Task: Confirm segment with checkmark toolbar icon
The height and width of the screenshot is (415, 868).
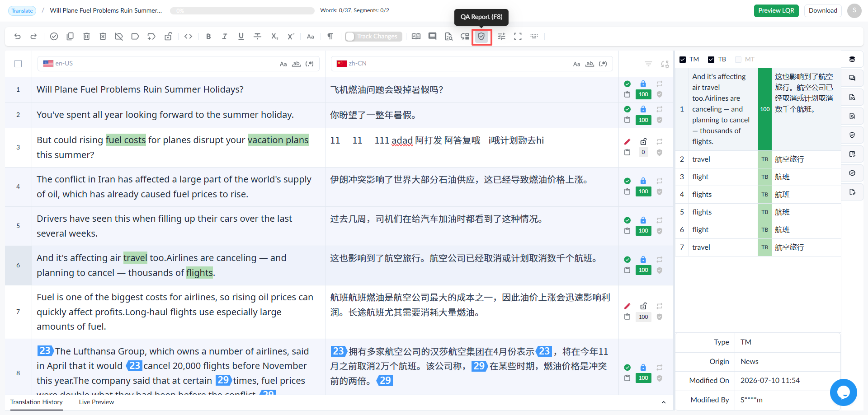Action: [x=54, y=37]
